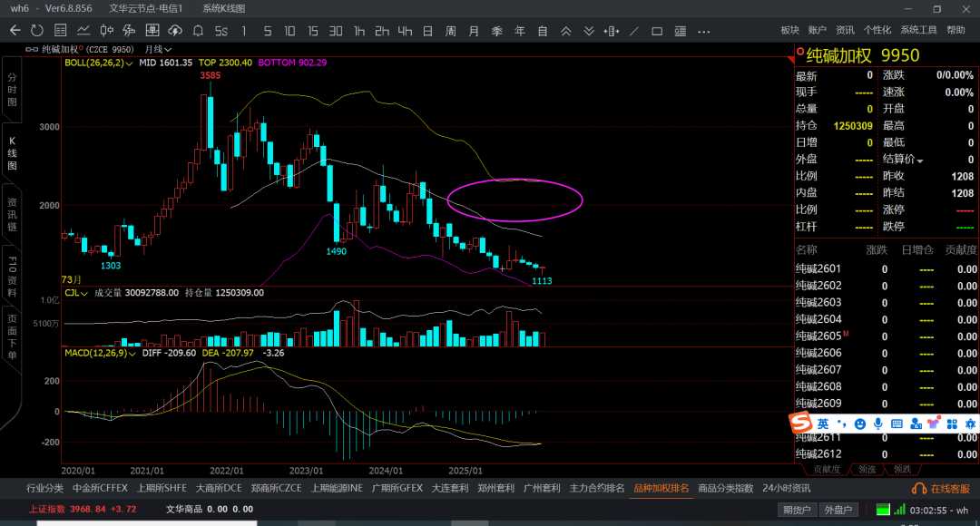Open the more options ellipsis icon

704,31
